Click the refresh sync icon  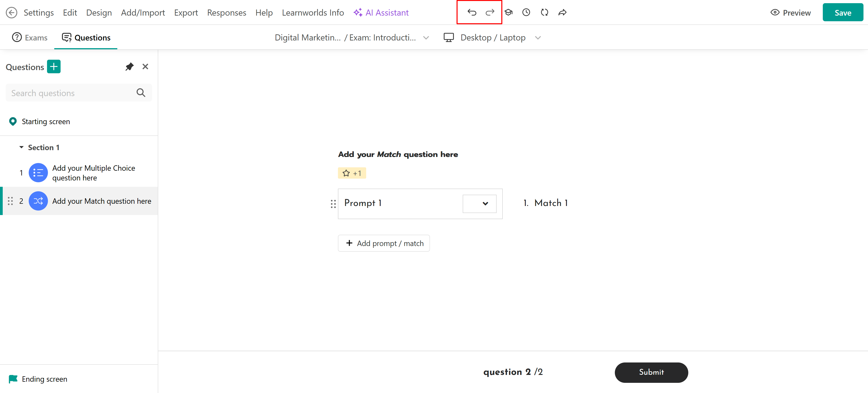coord(544,12)
